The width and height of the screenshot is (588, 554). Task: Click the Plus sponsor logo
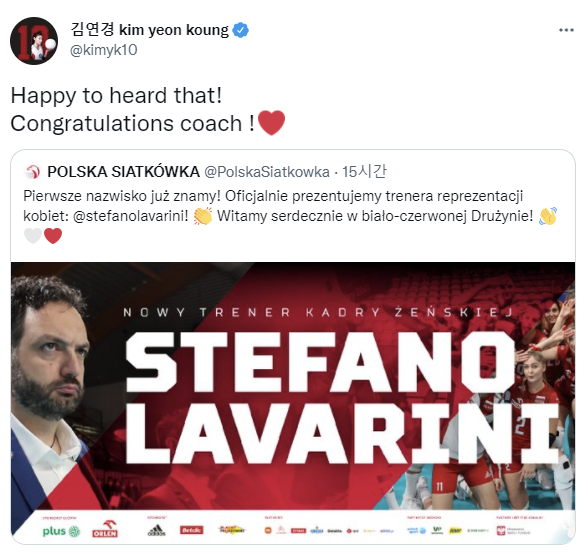click(62, 531)
